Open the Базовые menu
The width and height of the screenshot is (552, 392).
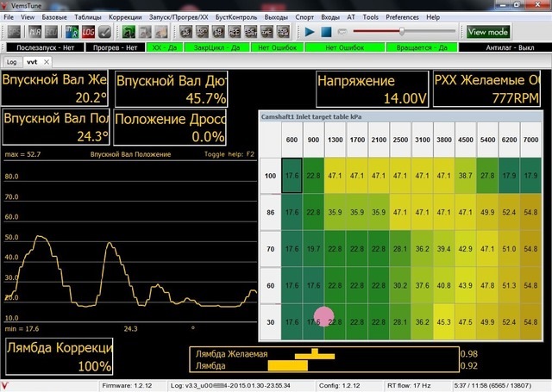pyautogui.click(x=54, y=17)
